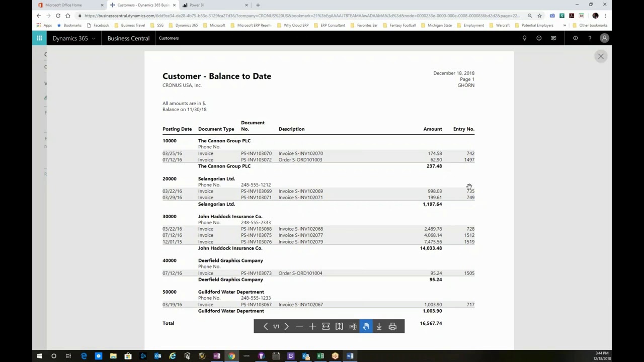Select the Customers Dynamics 365 tab
Screen dimensions: 644x362
(x=143, y=5)
